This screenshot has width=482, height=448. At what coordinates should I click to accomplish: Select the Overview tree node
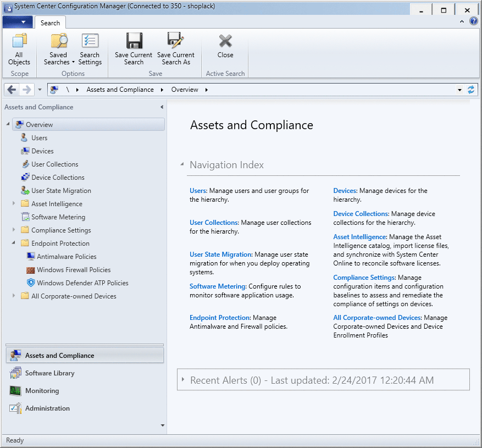tap(88, 125)
